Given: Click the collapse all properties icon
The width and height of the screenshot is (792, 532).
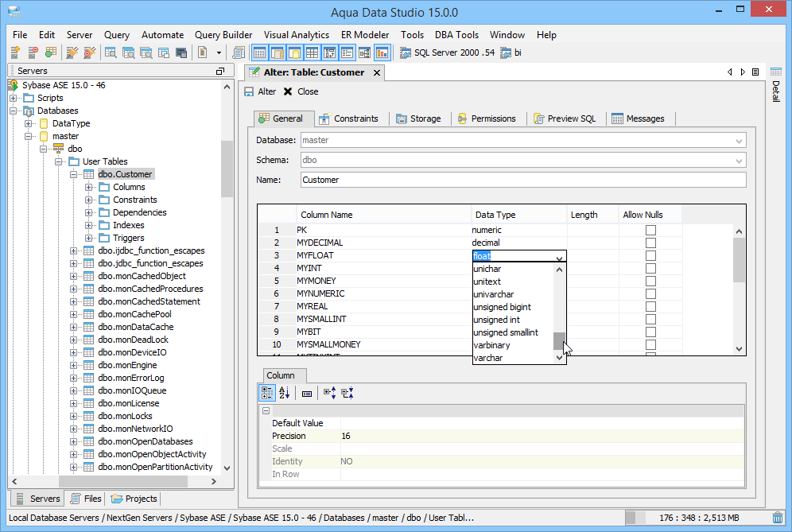Looking at the screenshot, I should click(x=347, y=393).
